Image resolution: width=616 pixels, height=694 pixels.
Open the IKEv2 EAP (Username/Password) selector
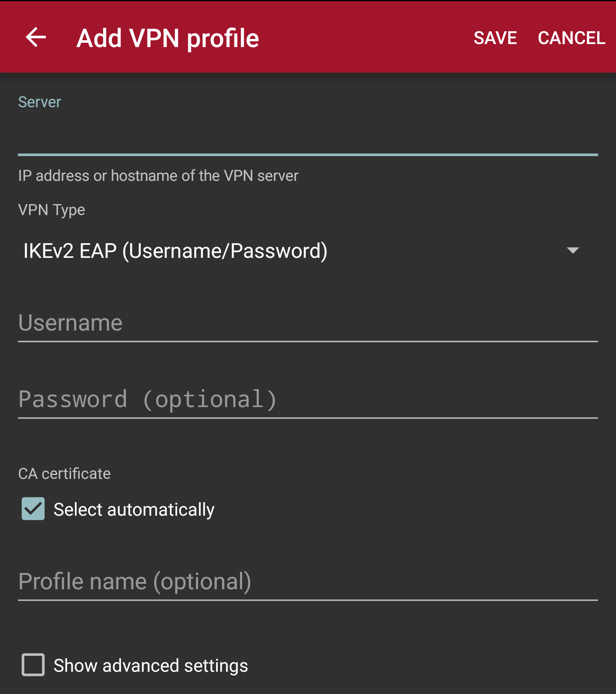(175, 251)
